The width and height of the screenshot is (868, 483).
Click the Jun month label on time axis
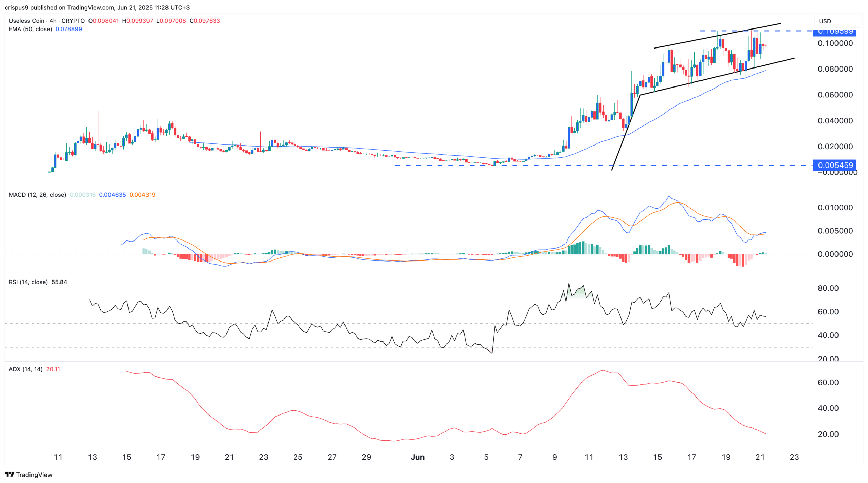click(x=417, y=457)
